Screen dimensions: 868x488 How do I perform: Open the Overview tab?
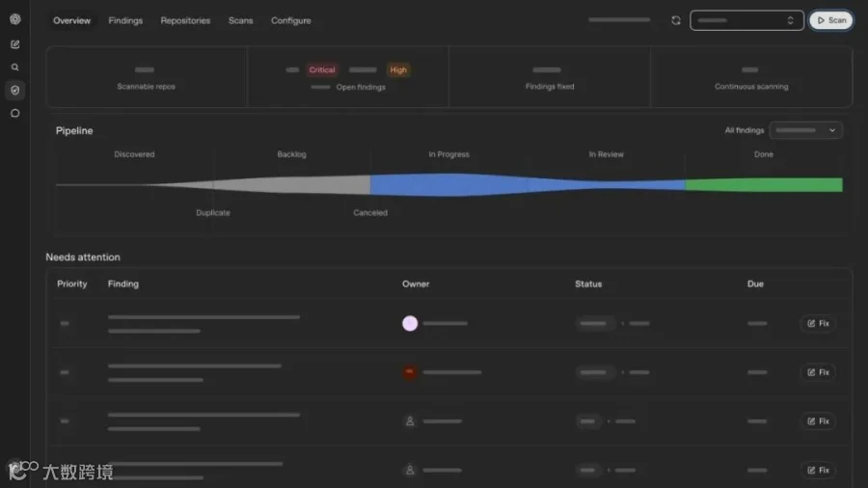(71, 20)
